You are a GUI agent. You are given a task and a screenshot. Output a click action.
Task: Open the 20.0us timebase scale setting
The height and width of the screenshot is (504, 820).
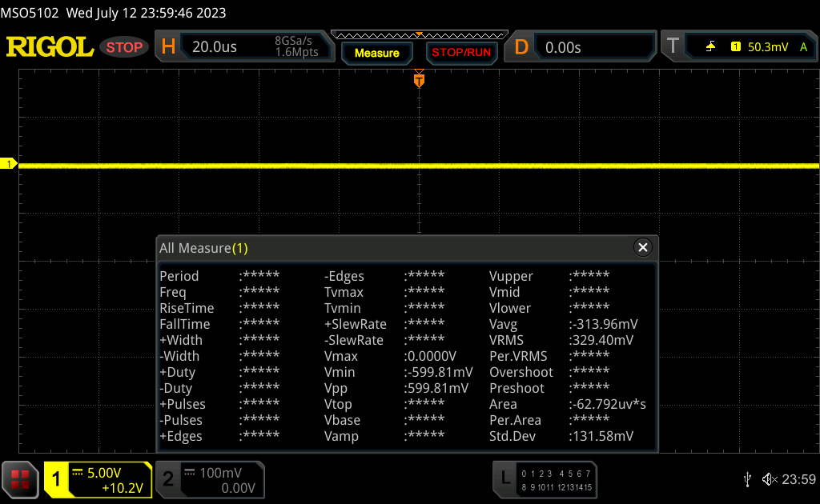[x=215, y=47]
